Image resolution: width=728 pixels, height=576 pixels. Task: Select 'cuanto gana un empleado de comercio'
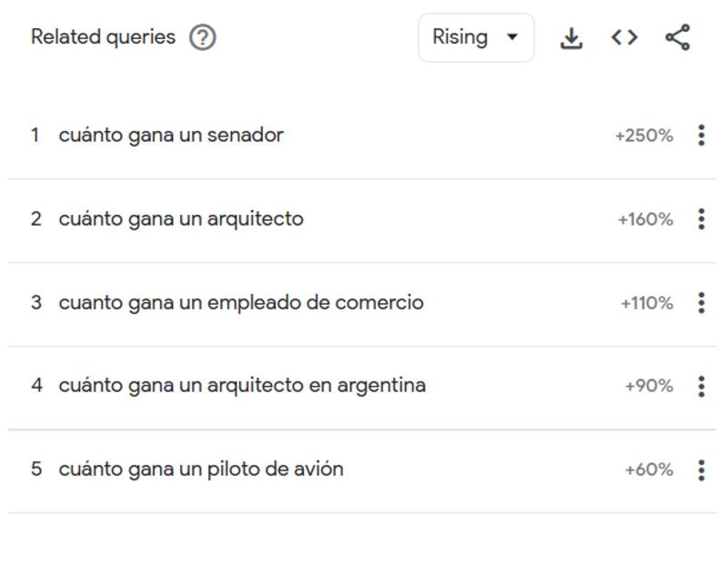point(241,303)
